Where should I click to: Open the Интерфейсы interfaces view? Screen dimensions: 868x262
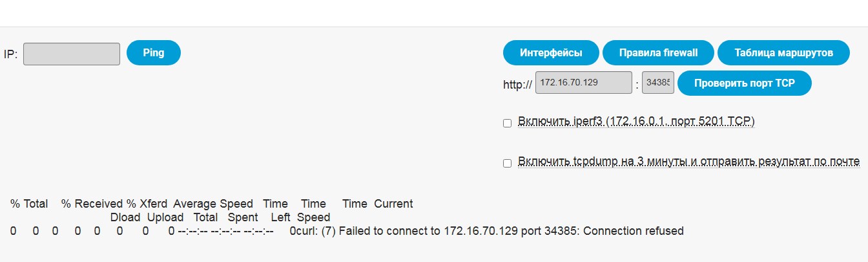551,53
